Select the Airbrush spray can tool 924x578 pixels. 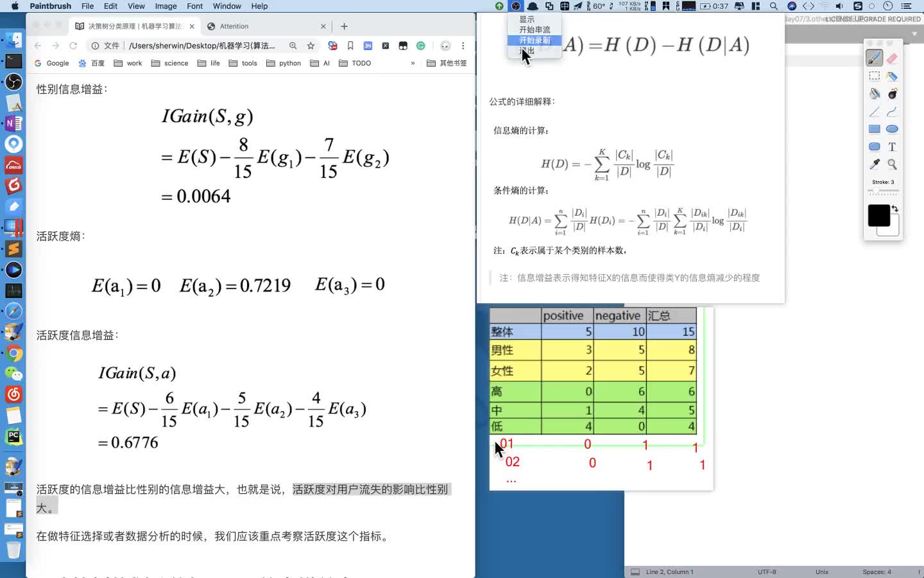coord(892,76)
